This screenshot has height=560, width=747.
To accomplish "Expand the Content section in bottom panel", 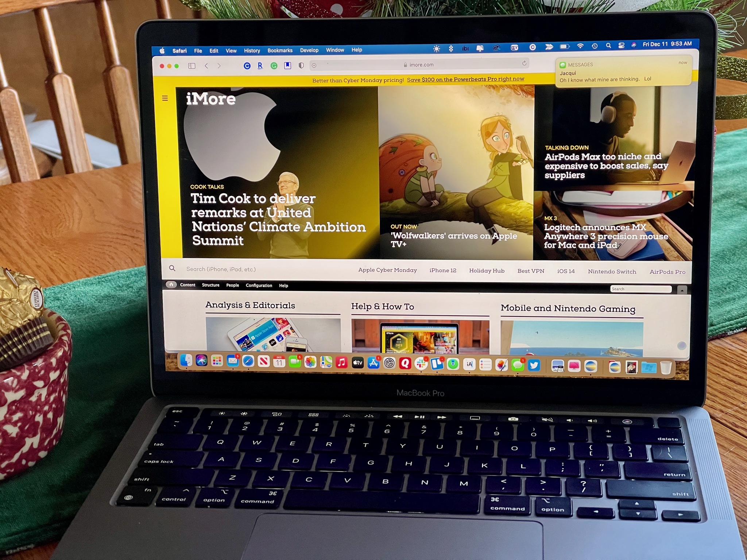I will [198, 285].
